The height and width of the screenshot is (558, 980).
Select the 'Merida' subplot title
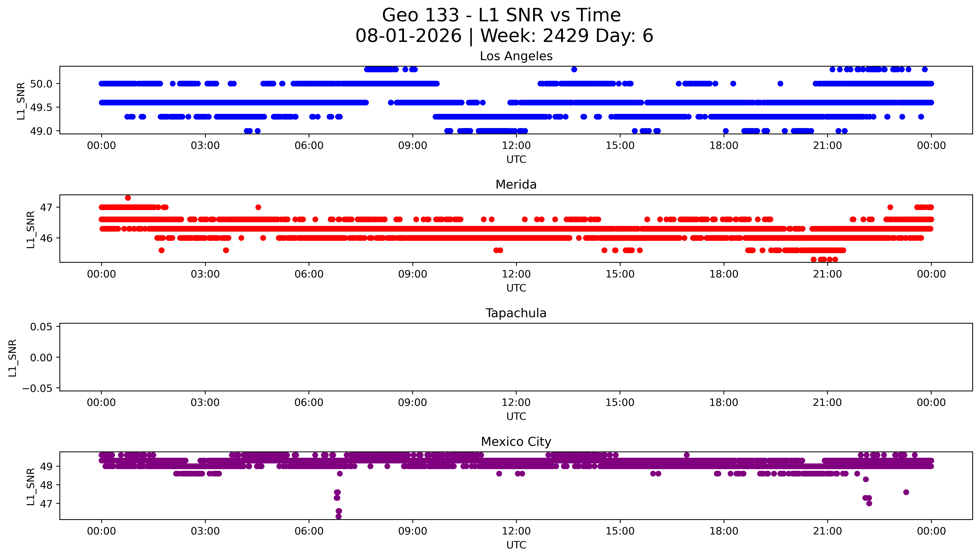516,185
